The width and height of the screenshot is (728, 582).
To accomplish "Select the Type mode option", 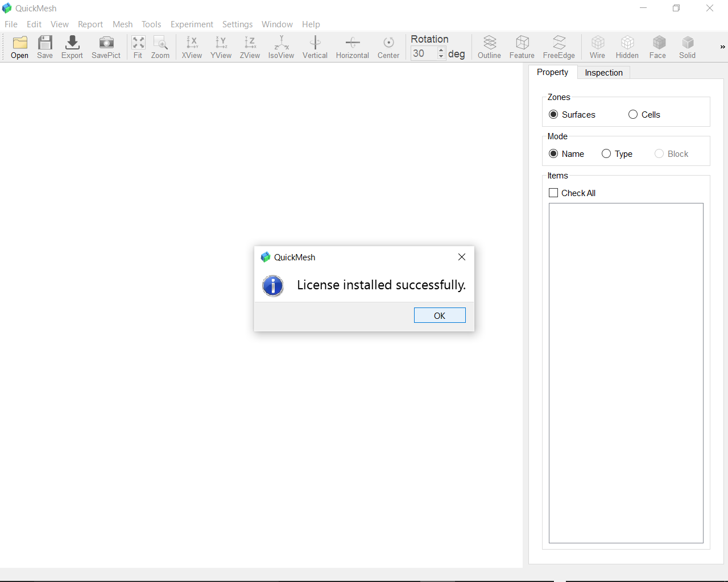I will coord(617,153).
